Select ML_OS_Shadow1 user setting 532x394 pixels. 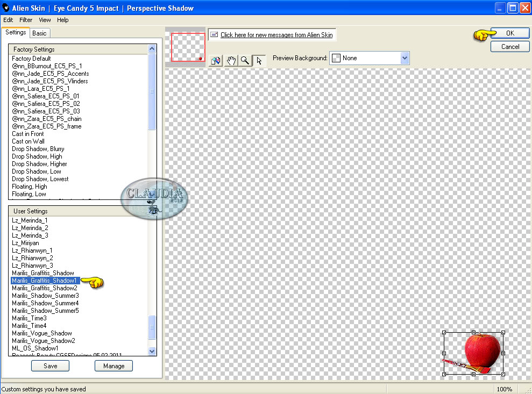click(35, 348)
